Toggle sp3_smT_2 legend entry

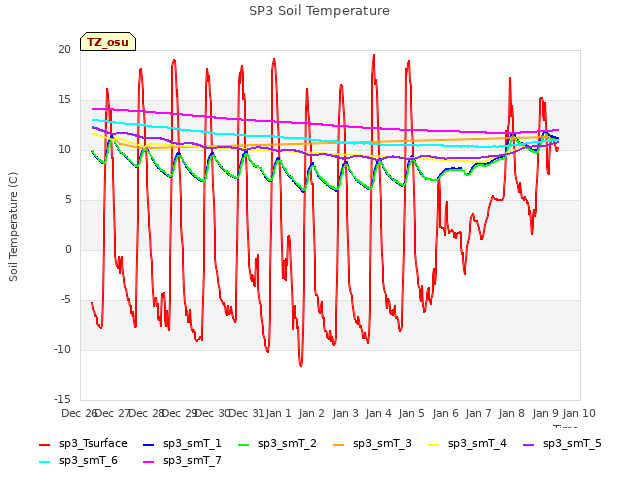[x=277, y=444]
